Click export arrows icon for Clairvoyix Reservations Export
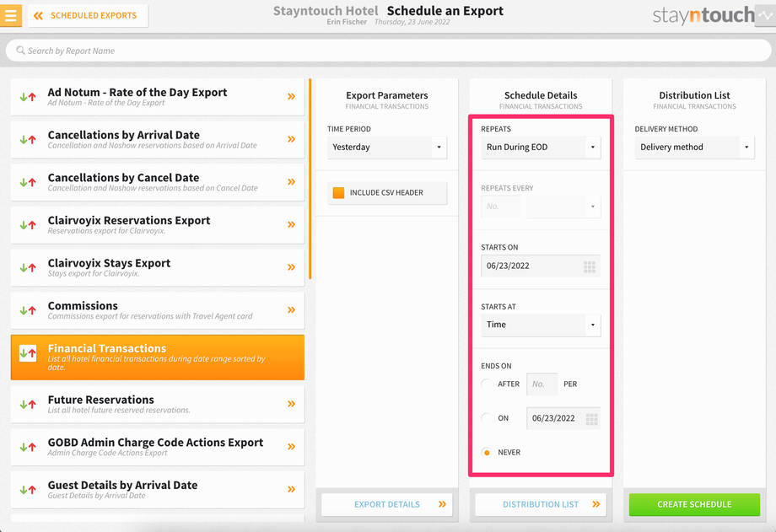This screenshot has height=532, width=776. tap(28, 225)
